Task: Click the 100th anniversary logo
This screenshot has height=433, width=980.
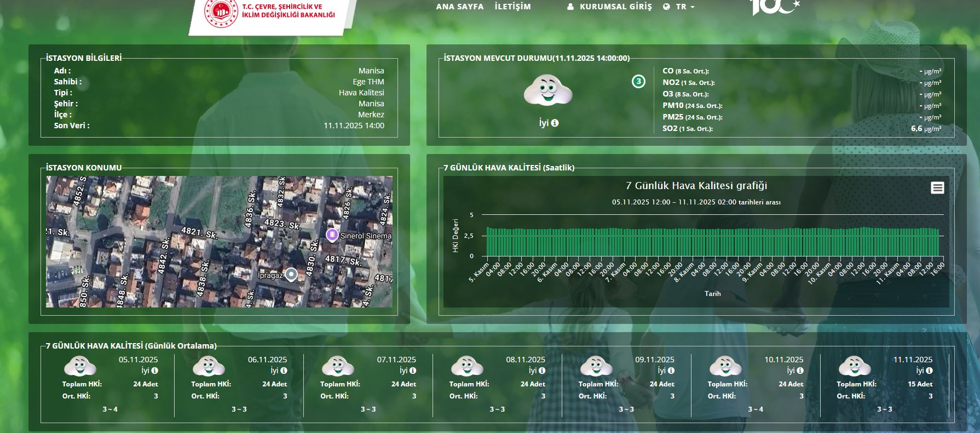Action: 774,7
